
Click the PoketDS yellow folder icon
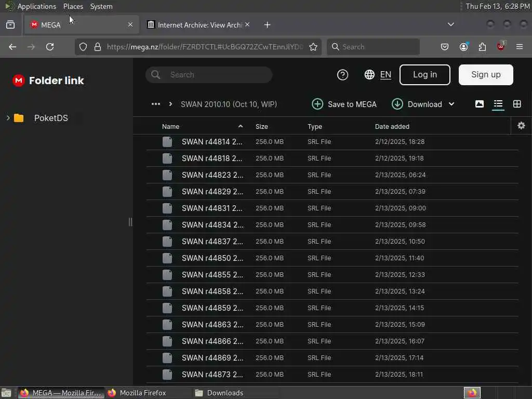19,118
